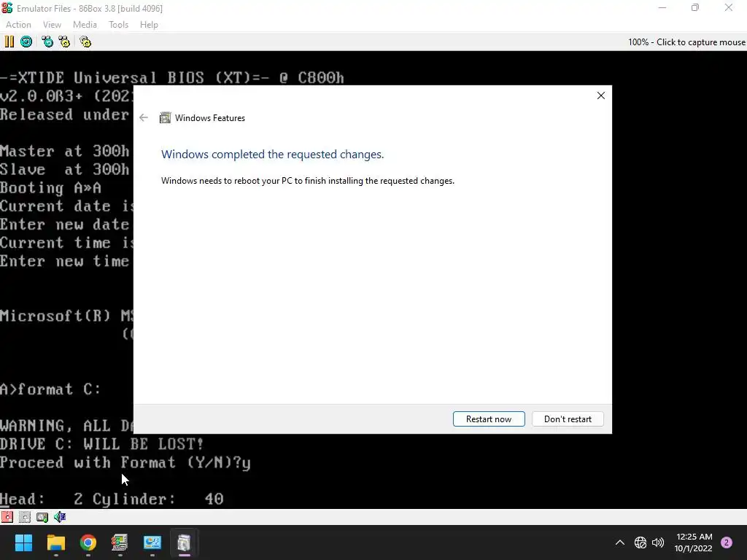Click the active Windows Features taskbar icon
This screenshot has width=747, height=560.
pos(184,542)
